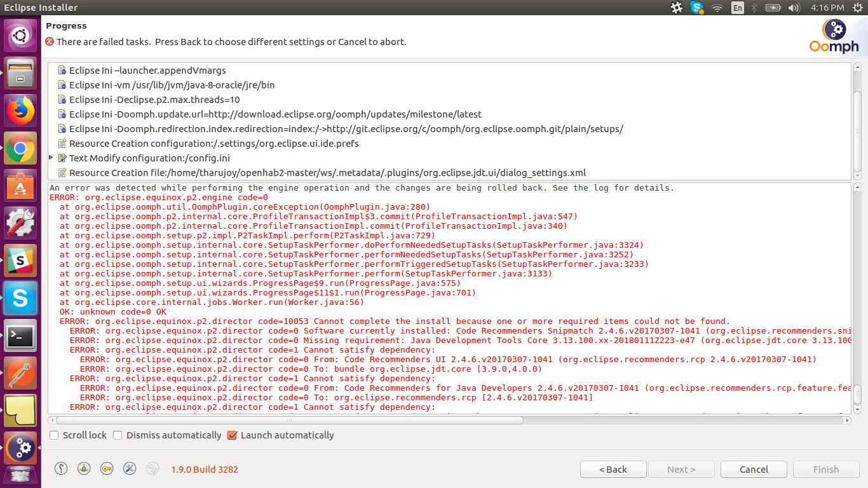Image resolution: width=868 pixels, height=488 pixels.
Task: Click the Skype tray indicator
Action: [697, 8]
